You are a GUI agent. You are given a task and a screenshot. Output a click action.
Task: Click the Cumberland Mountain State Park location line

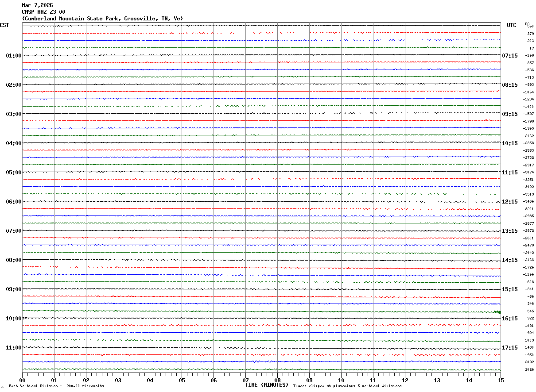pos(102,19)
